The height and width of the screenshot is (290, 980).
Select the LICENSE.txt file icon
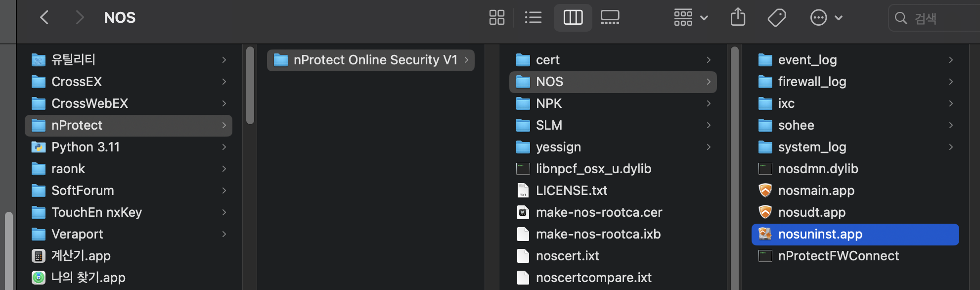tap(523, 191)
